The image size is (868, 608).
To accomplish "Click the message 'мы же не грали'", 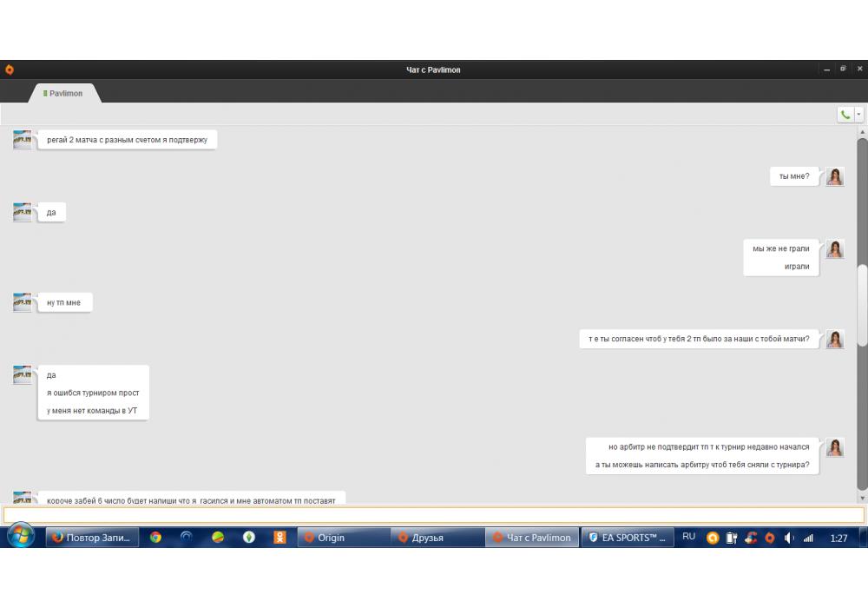I will click(x=780, y=248).
